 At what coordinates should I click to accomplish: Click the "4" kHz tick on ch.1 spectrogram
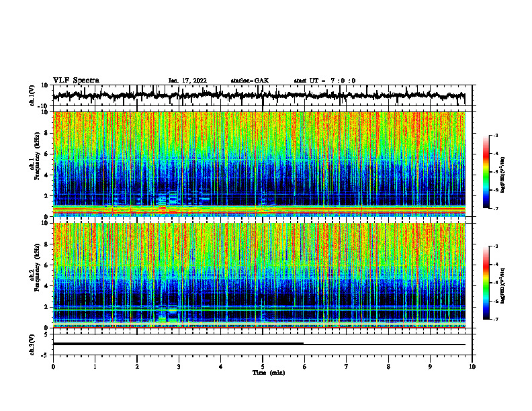[x=47, y=175]
